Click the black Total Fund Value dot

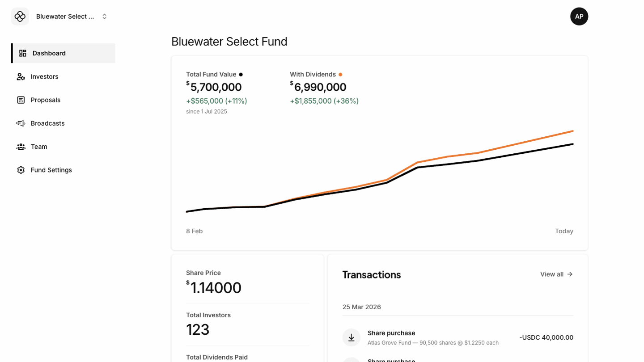tap(241, 75)
